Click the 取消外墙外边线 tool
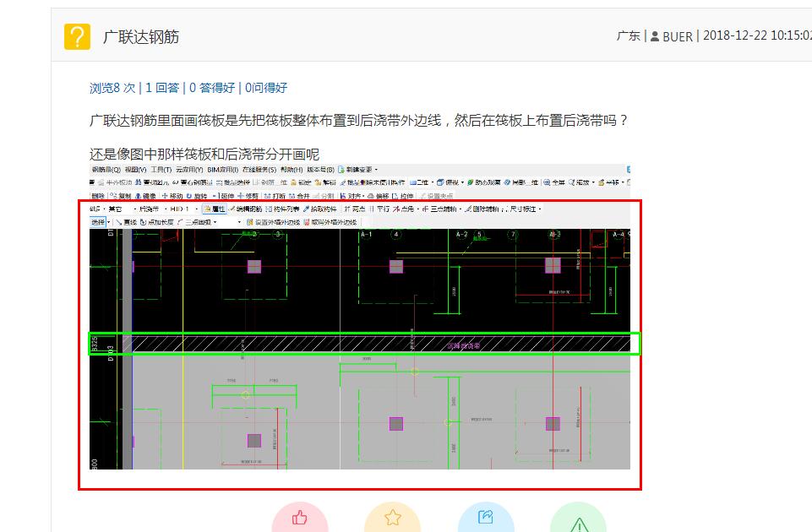812x532 pixels. click(330, 222)
